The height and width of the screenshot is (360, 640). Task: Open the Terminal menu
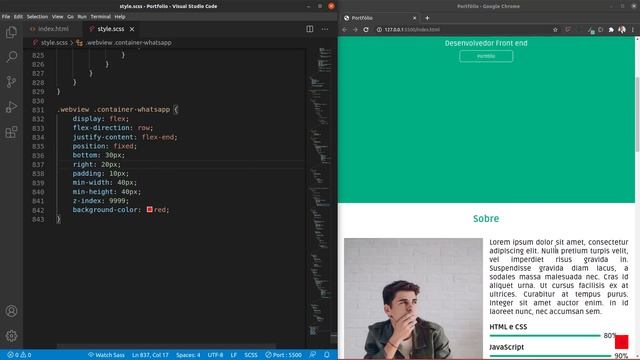pyautogui.click(x=100, y=17)
